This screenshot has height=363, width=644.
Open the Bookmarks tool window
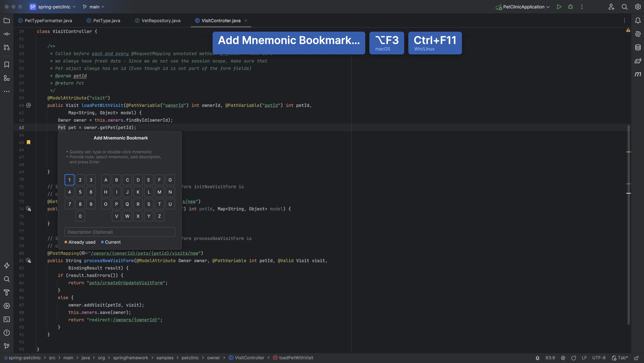tap(7, 64)
